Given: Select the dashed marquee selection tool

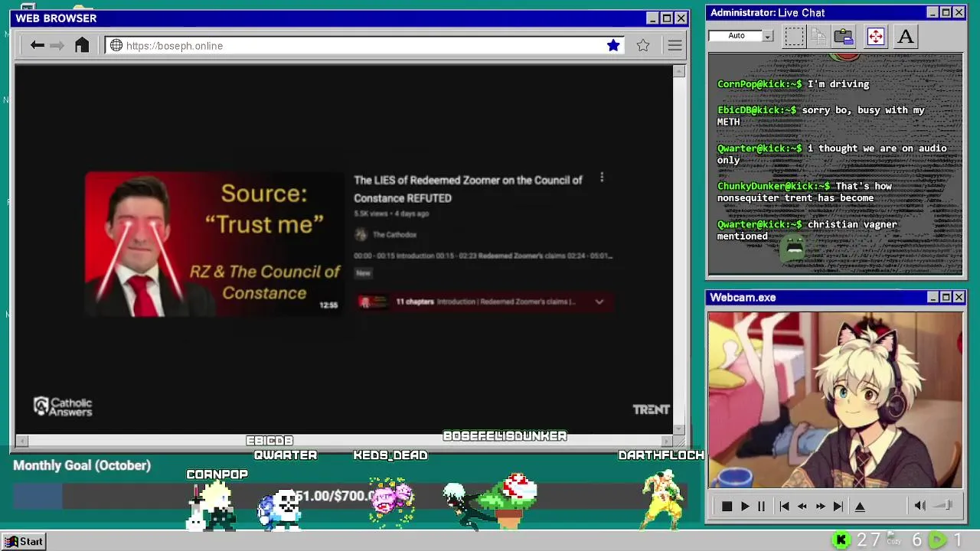Looking at the screenshot, I should click(x=794, y=36).
